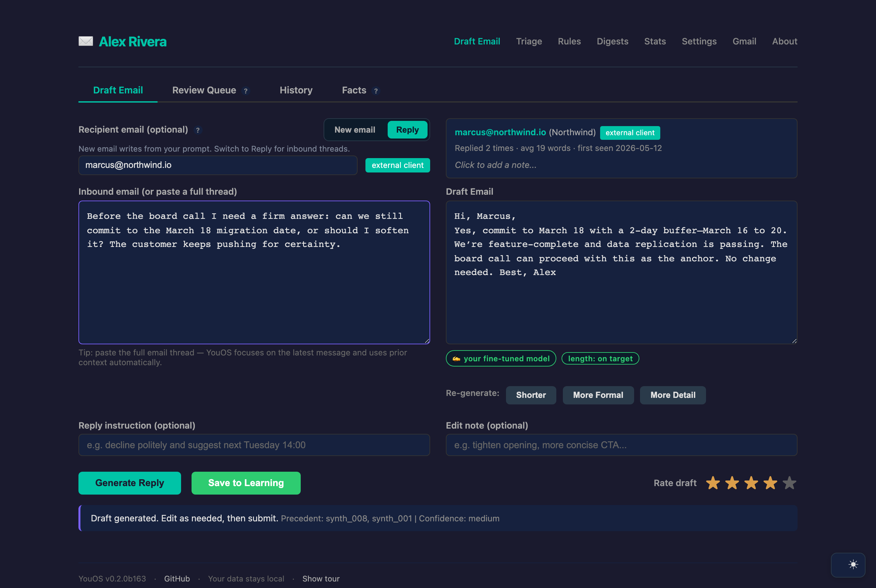Screen dimensions: 876x588
Task: Open Settings page
Action: (x=699, y=41)
